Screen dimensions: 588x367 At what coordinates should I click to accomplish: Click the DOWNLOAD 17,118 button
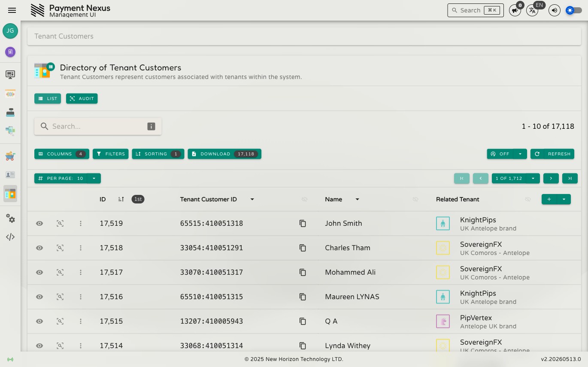(224, 154)
